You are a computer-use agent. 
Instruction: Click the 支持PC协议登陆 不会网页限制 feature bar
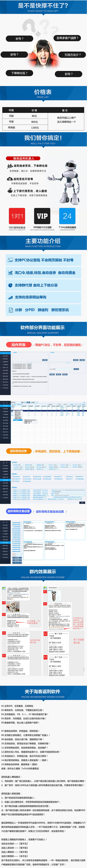[43, 260]
